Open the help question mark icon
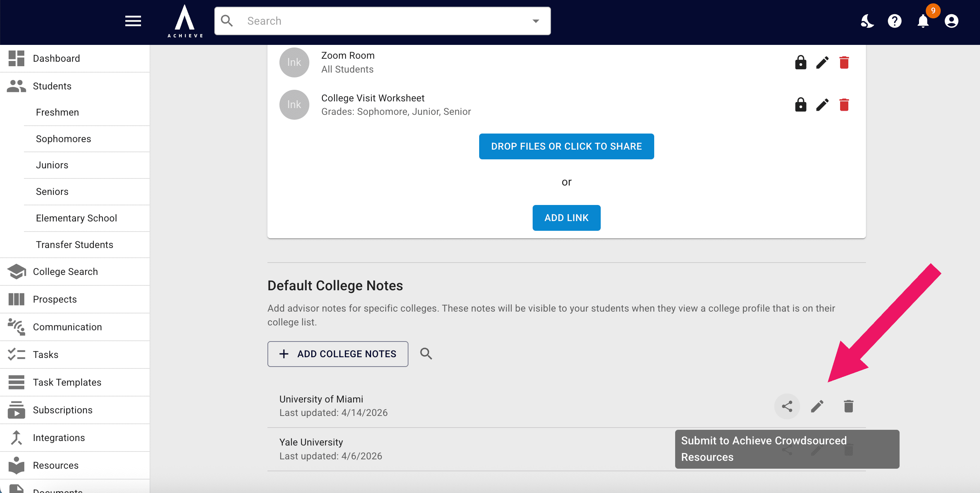Viewport: 980px width, 493px height. pos(894,21)
